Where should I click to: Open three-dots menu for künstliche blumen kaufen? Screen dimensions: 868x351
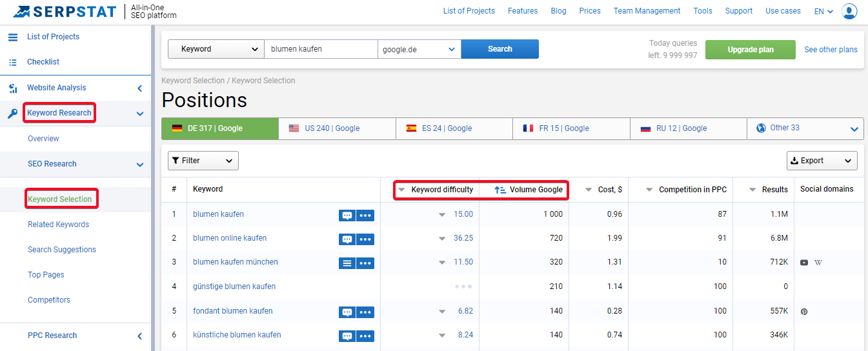[x=365, y=336]
